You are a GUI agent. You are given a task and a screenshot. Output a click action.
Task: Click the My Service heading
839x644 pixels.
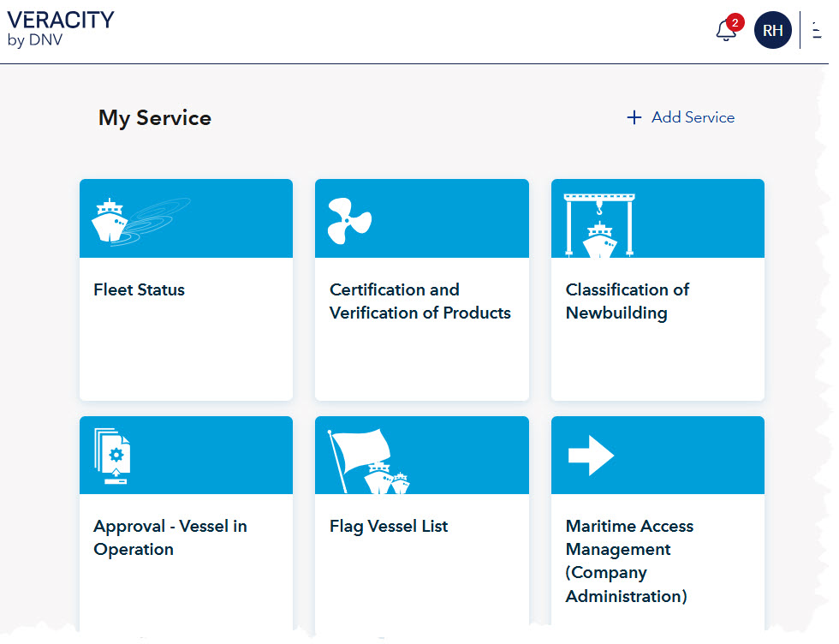pos(154,117)
